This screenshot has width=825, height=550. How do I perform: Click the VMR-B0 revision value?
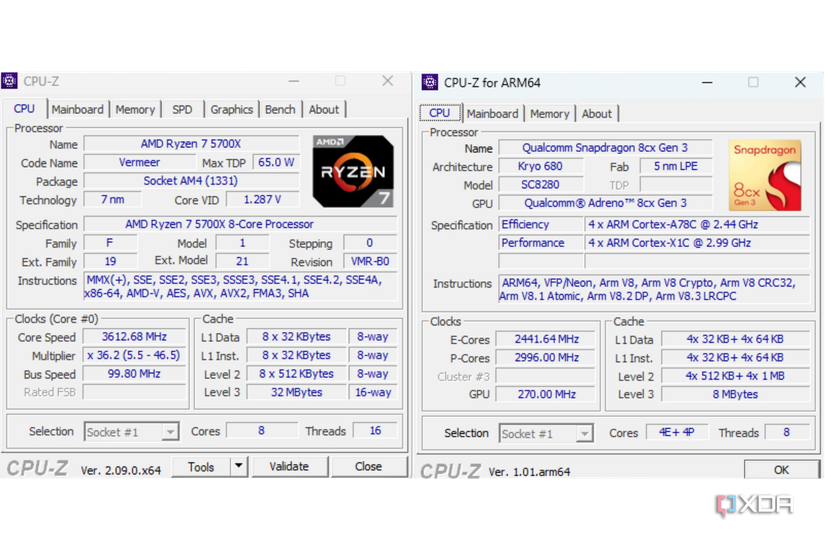[x=370, y=262]
